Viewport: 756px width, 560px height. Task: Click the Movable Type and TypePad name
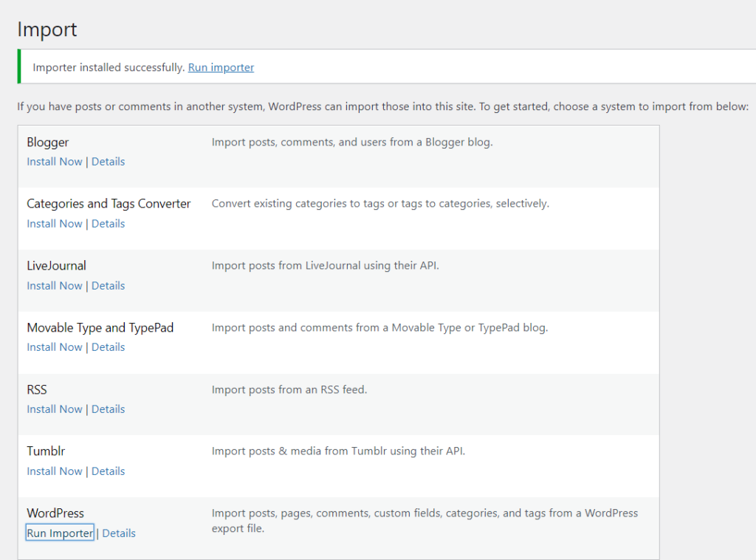(x=100, y=328)
